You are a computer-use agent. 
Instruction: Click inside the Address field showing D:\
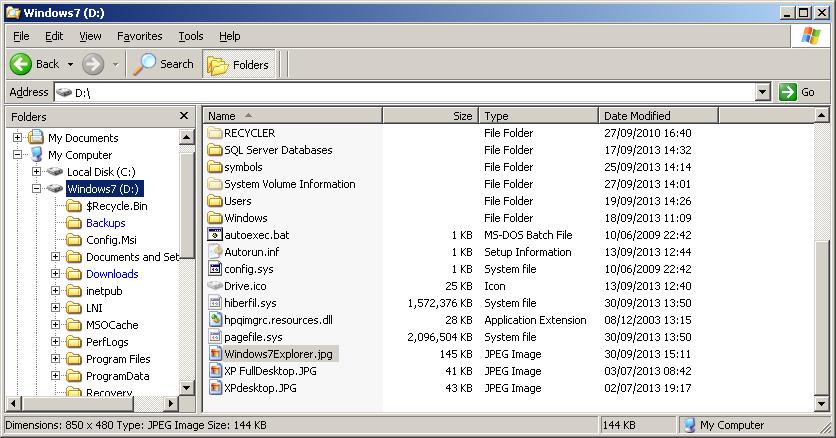(x=405, y=92)
